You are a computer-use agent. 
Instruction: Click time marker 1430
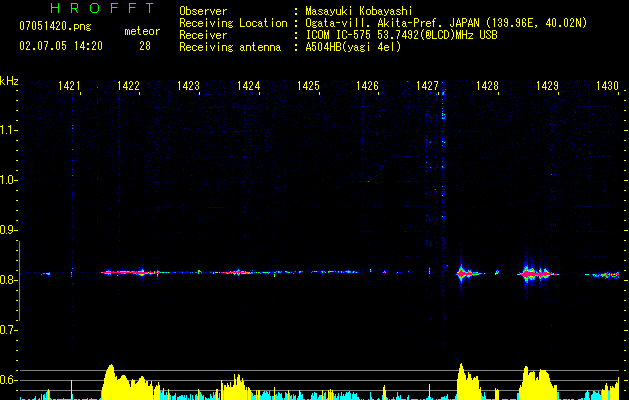click(607, 86)
